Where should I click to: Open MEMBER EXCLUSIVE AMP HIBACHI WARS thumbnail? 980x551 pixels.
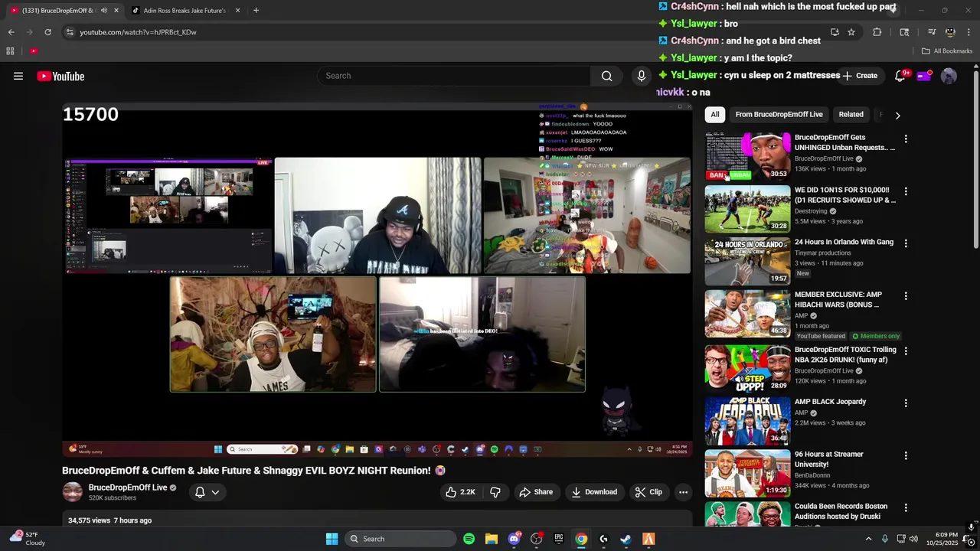click(747, 313)
